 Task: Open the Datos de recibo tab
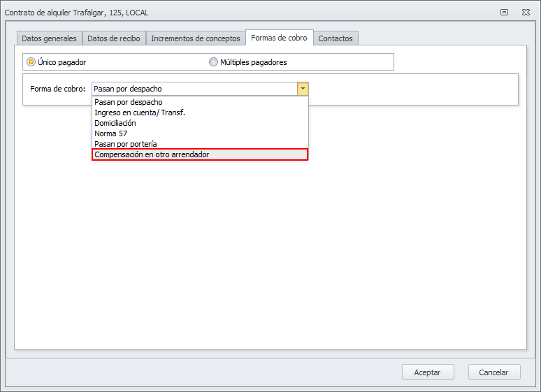pyautogui.click(x=114, y=38)
